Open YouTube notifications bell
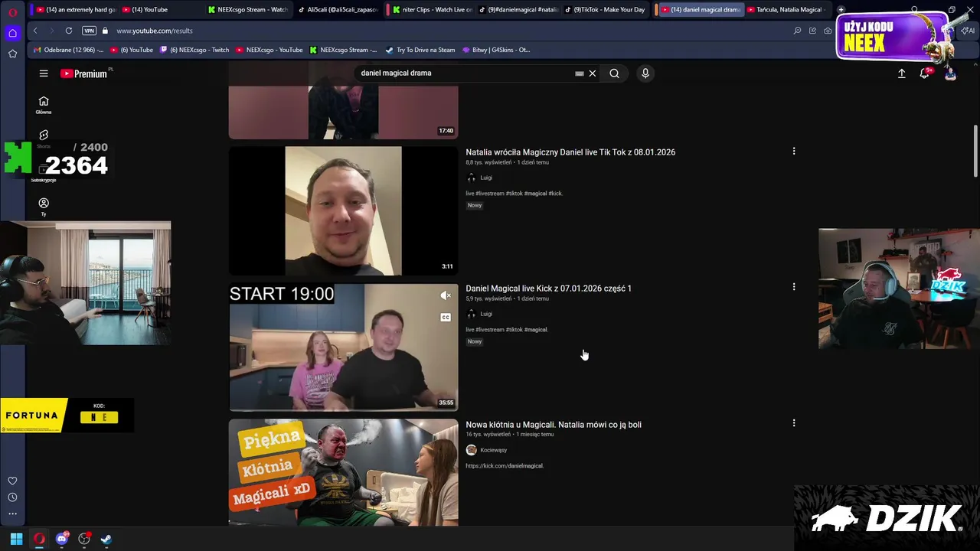This screenshot has width=980, height=551. (925, 73)
